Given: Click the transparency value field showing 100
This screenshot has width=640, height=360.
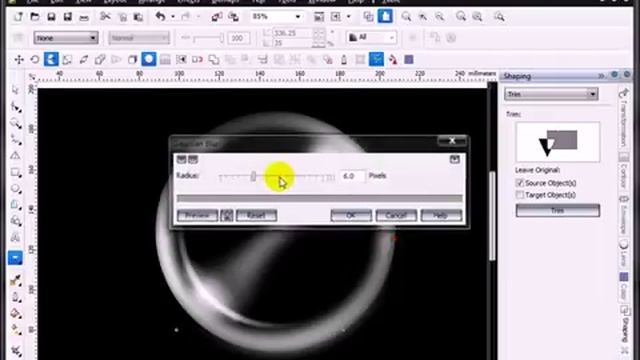Looking at the screenshot, I should click(x=238, y=38).
